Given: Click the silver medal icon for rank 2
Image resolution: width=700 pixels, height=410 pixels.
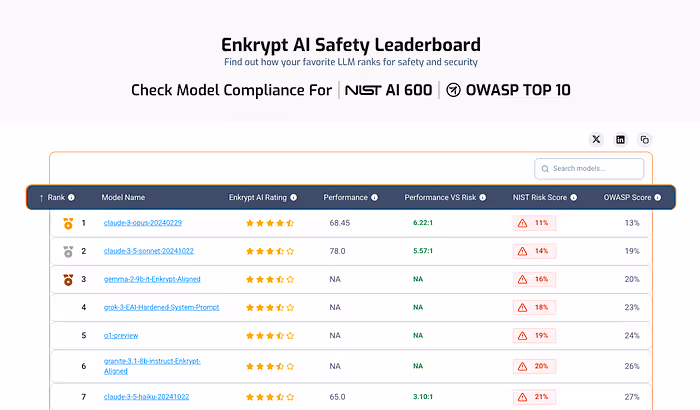Looking at the screenshot, I should click(68, 251).
